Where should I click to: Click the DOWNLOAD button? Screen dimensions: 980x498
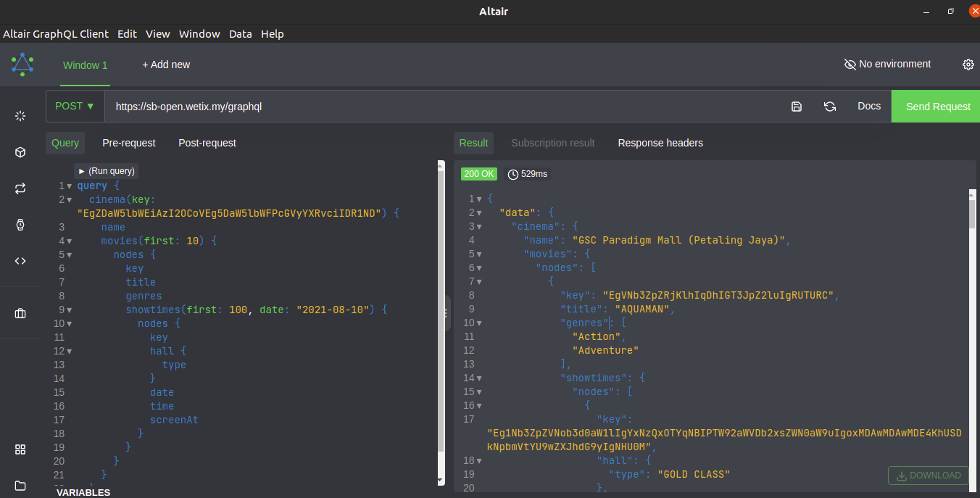(x=929, y=476)
